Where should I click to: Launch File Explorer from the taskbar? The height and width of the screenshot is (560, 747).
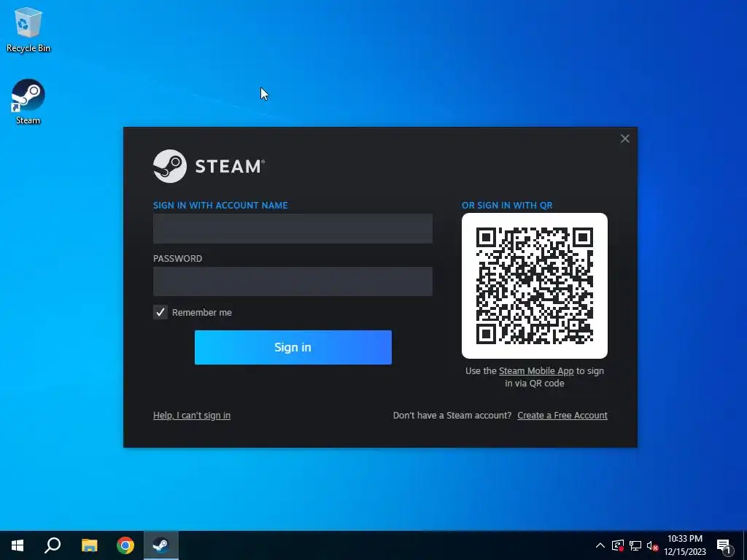pos(89,545)
